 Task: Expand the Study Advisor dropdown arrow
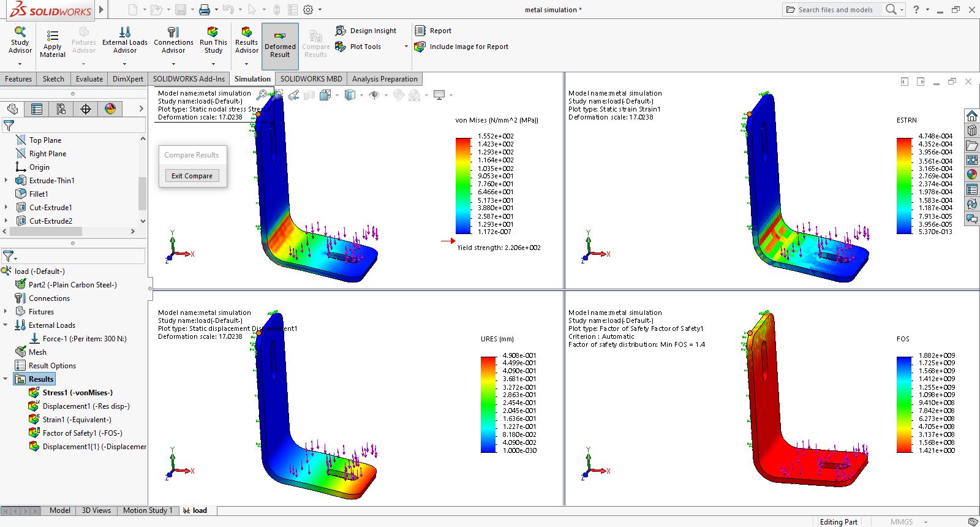(x=20, y=64)
